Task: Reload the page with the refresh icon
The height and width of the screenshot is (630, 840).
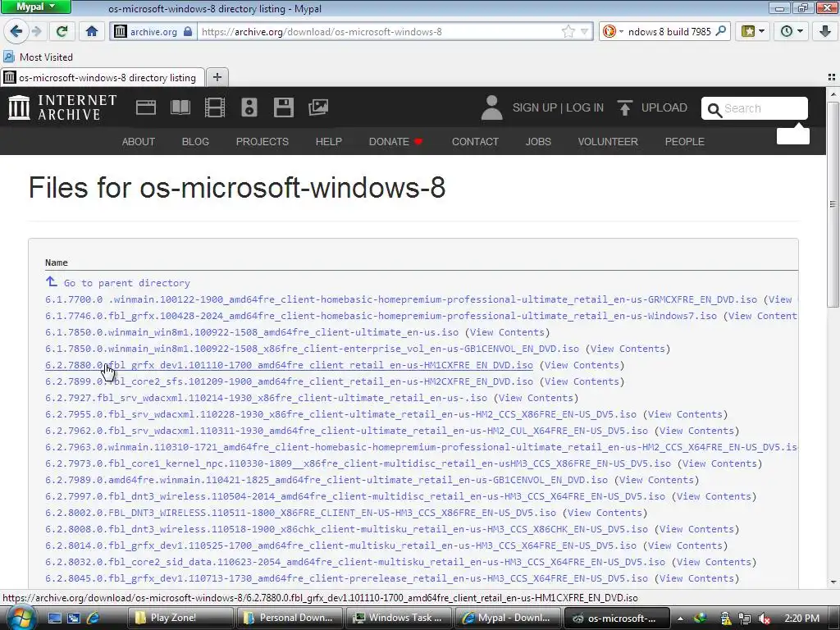Action: coord(62,31)
